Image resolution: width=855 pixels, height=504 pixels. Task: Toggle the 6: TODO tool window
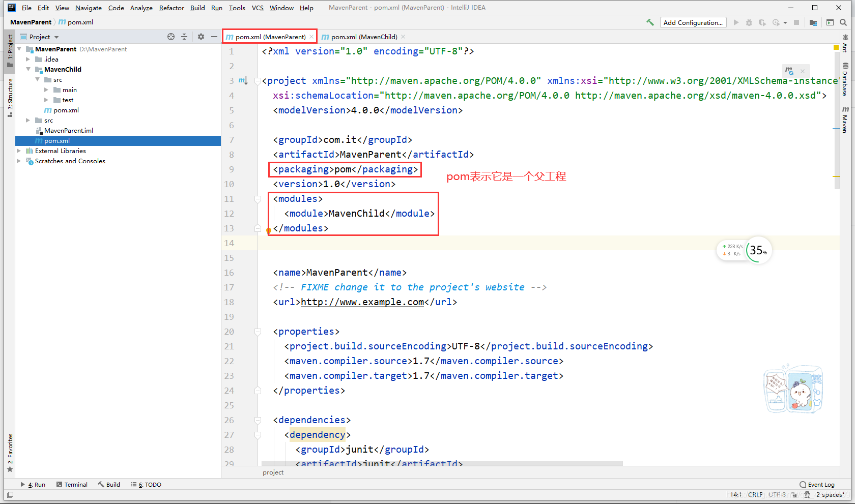(146, 485)
